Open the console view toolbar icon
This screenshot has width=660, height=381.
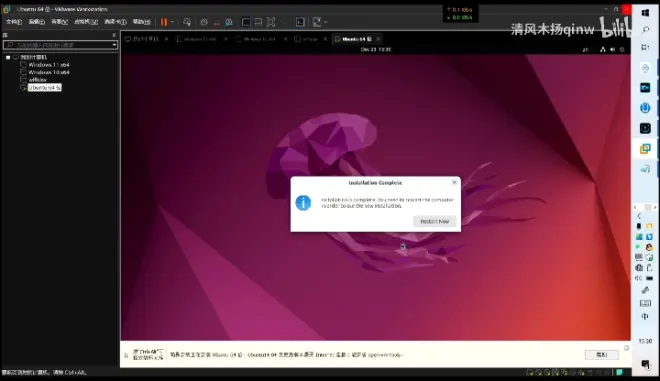tap(300, 22)
